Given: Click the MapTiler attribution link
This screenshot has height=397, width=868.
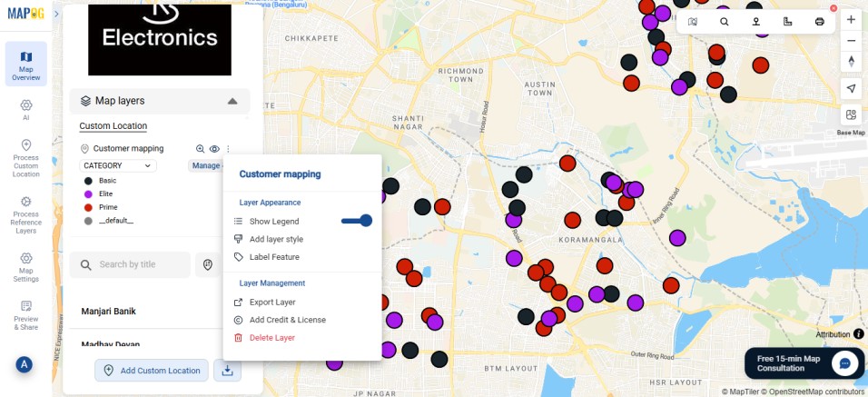Looking at the screenshot, I should pos(741,392).
